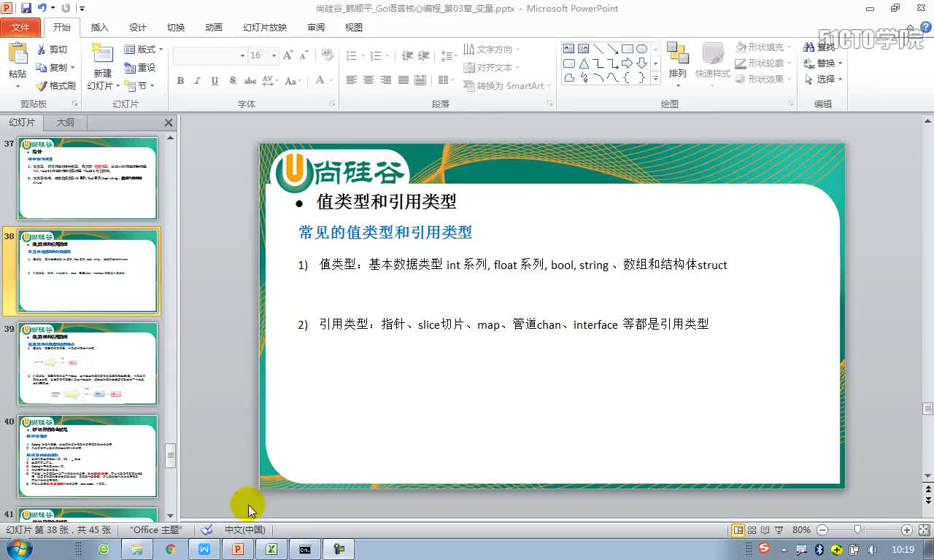Click the 80% zoom level button

point(801,530)
